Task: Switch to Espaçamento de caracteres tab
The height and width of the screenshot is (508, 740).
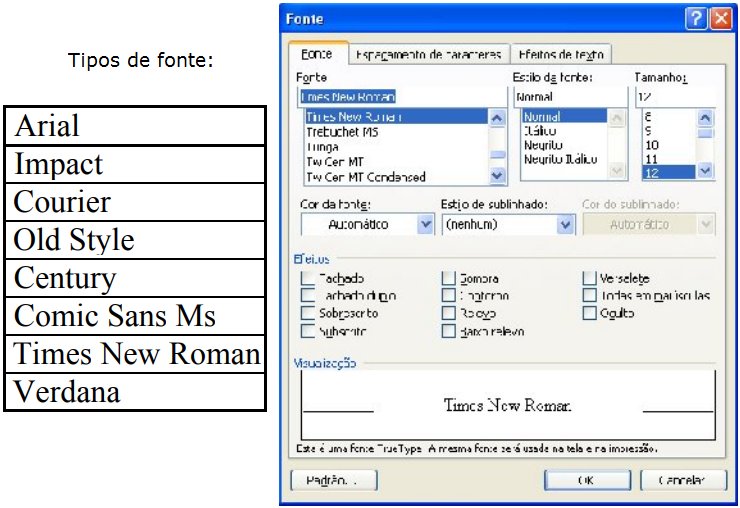Action: [428, 54]
